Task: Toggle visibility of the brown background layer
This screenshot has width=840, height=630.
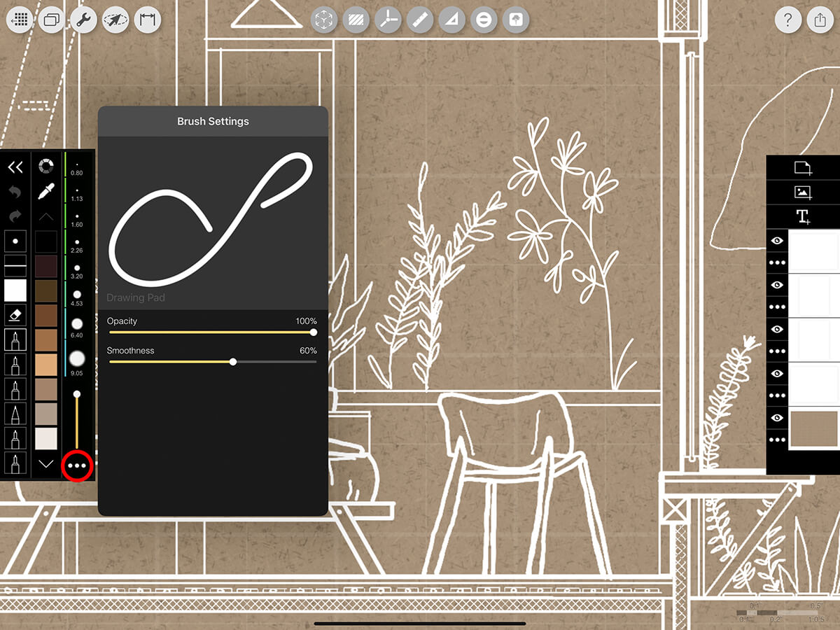Action: coord(777,418)
